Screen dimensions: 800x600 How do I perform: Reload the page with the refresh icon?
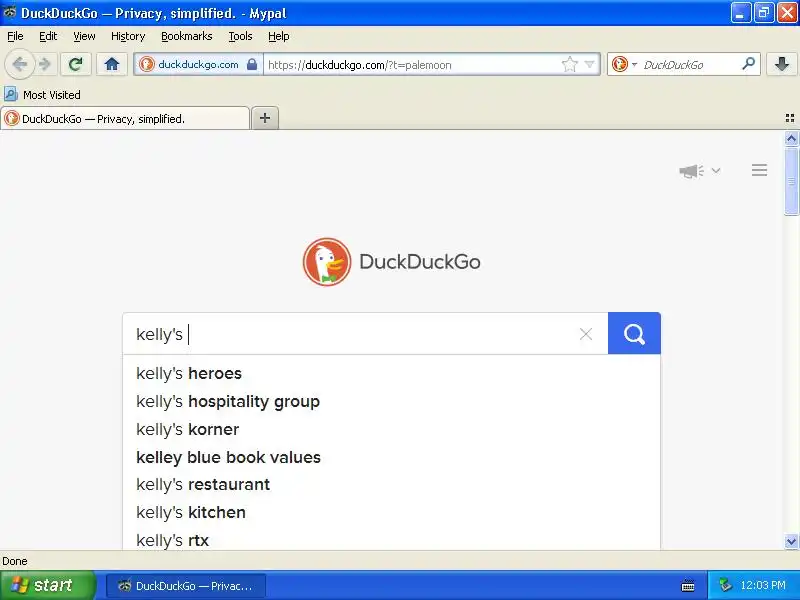(x=76, y=64)
